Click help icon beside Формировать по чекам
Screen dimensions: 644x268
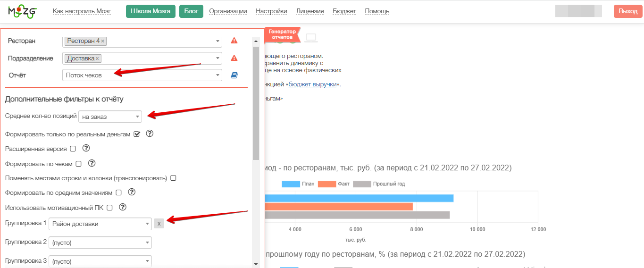(92, 163)
